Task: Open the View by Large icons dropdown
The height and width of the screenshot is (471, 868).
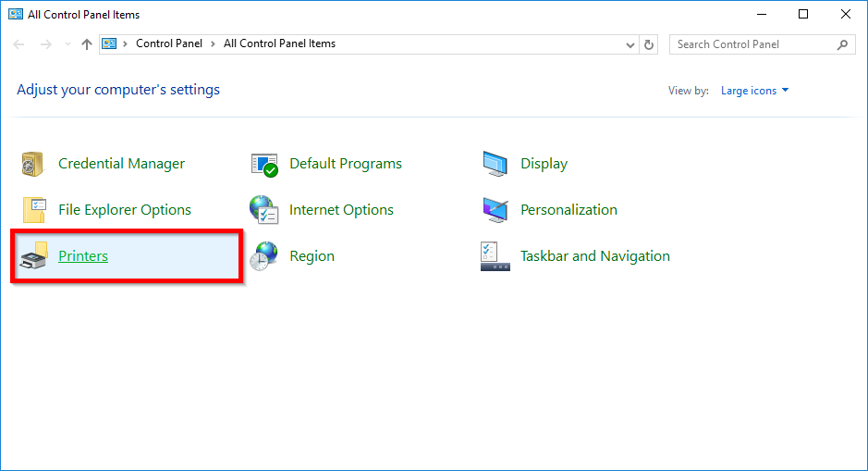Action: 754,91
